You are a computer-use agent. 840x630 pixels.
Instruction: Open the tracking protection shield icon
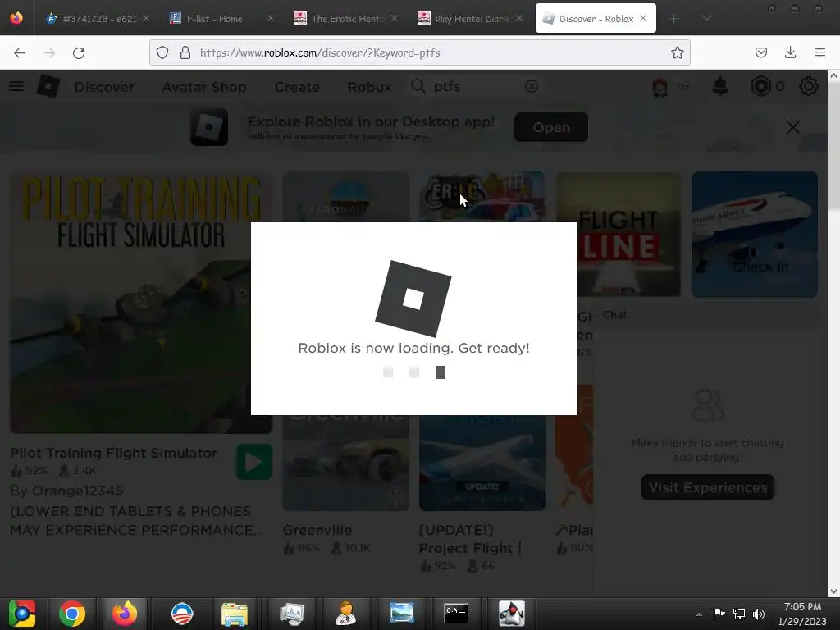[x=162, y=52]
